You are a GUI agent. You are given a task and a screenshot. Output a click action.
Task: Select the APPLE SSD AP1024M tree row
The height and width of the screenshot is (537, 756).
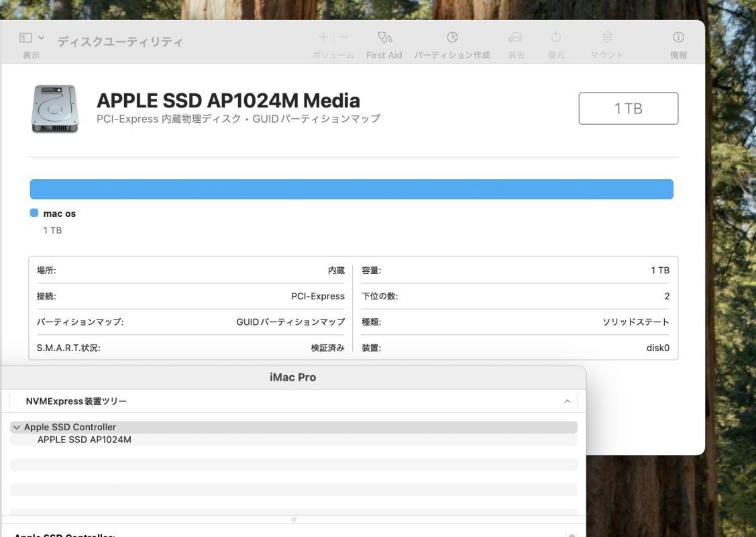(x=294, y=440)
